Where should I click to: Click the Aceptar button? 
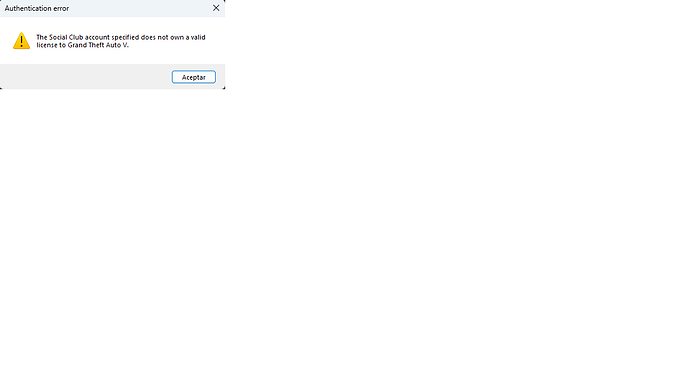(x=194, y=77)
